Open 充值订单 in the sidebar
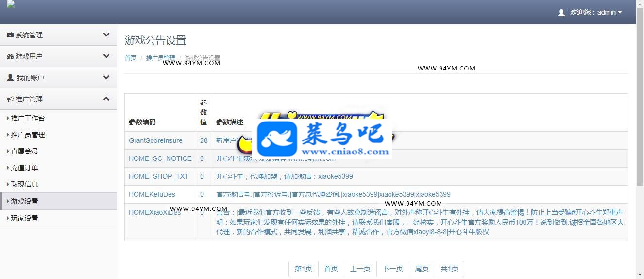This screenshot has width=644, height=279. point(58,168)
